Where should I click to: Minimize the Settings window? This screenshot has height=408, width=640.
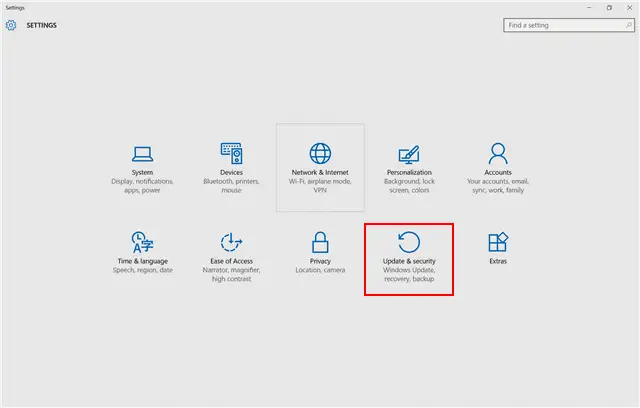(589, 7)
